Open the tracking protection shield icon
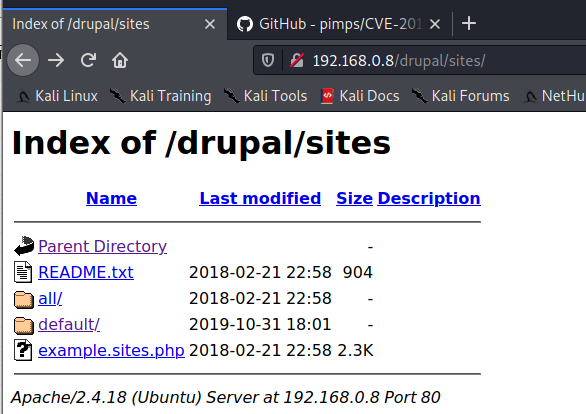This screenshot has height=414, width=586. (x=268, y=60)
